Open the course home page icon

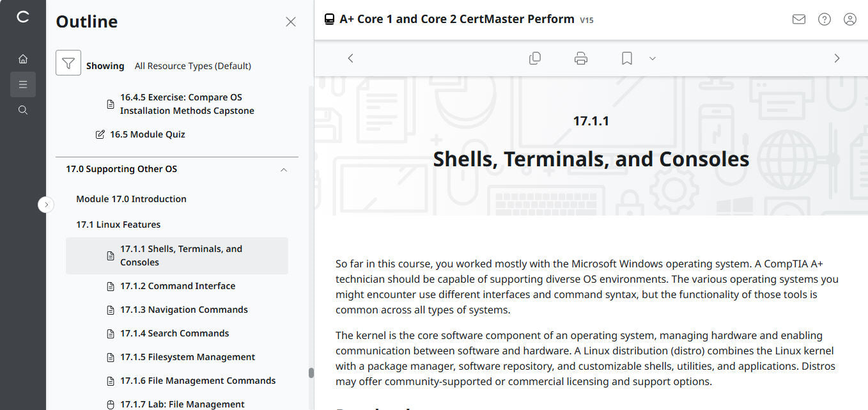point(23,58)
